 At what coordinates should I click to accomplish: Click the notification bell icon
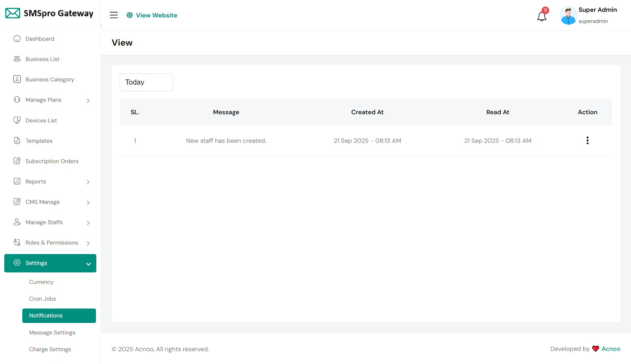542,16
